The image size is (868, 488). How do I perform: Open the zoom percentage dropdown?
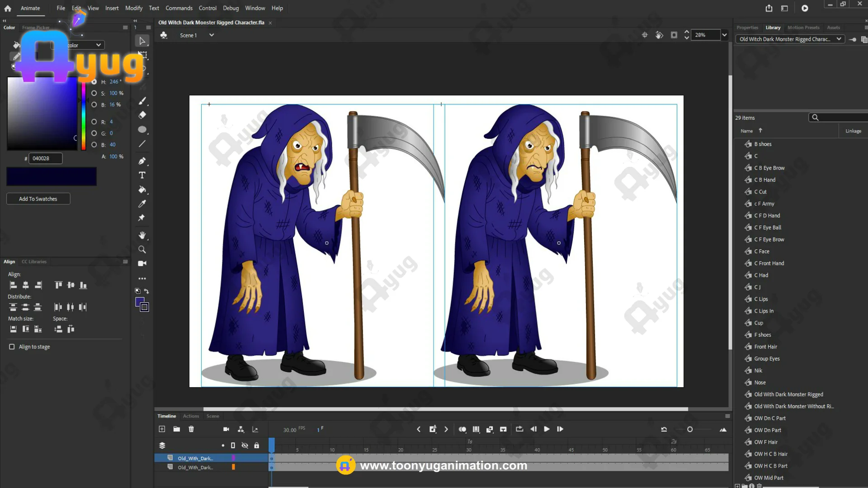(724, 35)
